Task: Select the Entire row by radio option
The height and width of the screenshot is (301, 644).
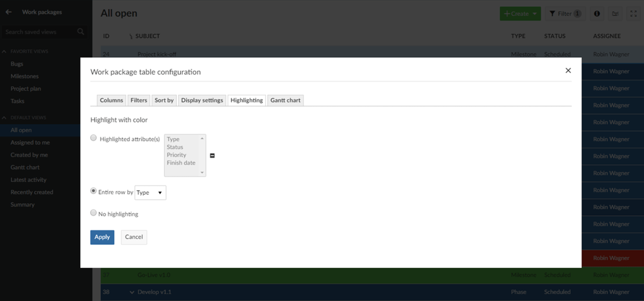Action: tap(94, 191)
